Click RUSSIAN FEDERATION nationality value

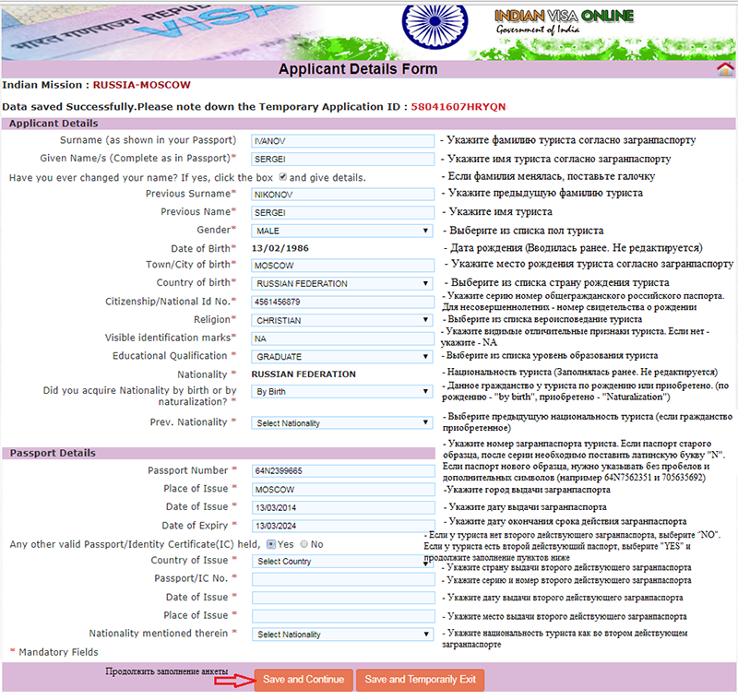(304, 374)
